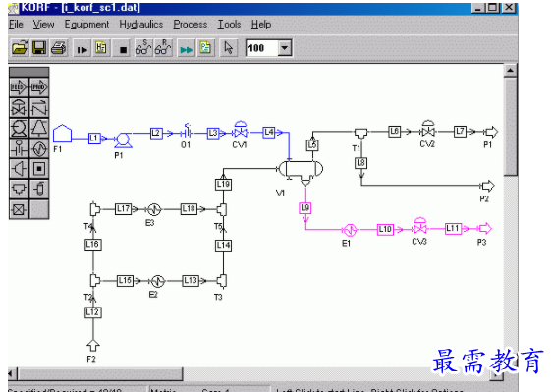Select feed arrow F2
Image resolution: width=552 pixels, height=392 pixels.
click(93, 345)
